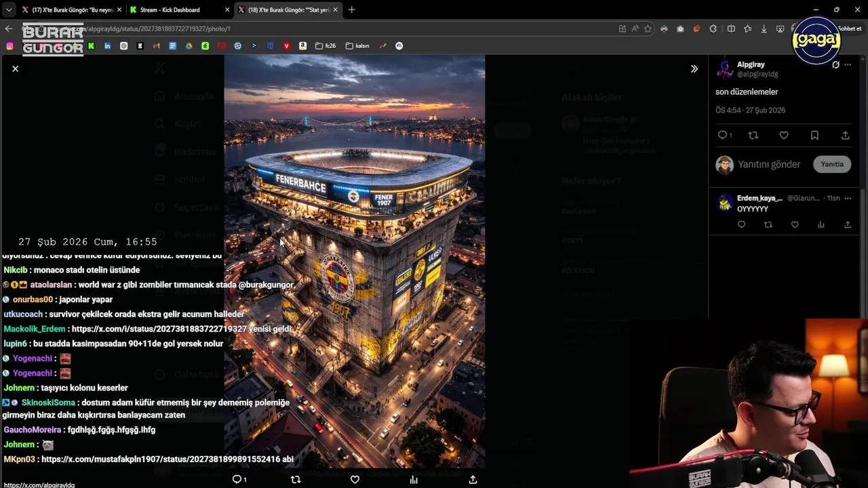Click chat username GauchoMoreira

(33, 430)
